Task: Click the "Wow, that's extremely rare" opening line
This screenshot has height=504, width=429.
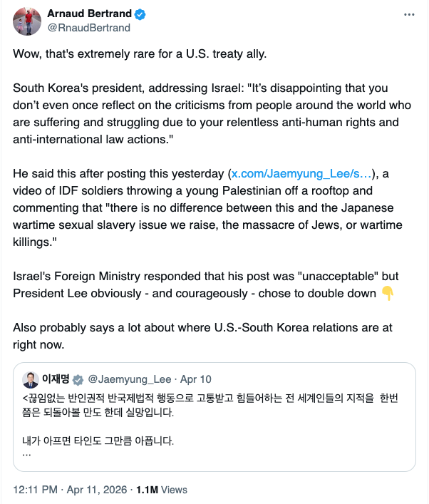Action: (x=139, y=54)
